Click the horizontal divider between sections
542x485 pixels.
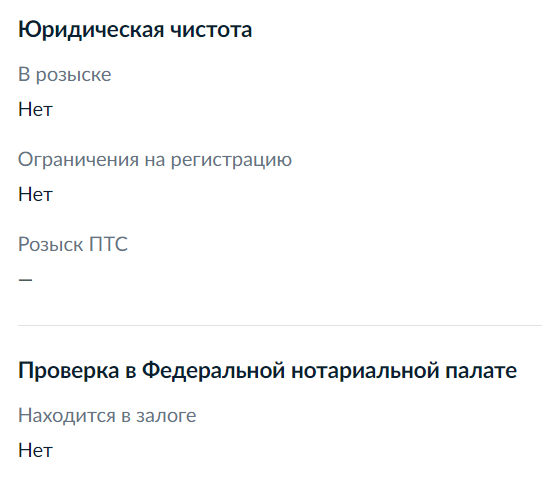(x=280, y=325)
